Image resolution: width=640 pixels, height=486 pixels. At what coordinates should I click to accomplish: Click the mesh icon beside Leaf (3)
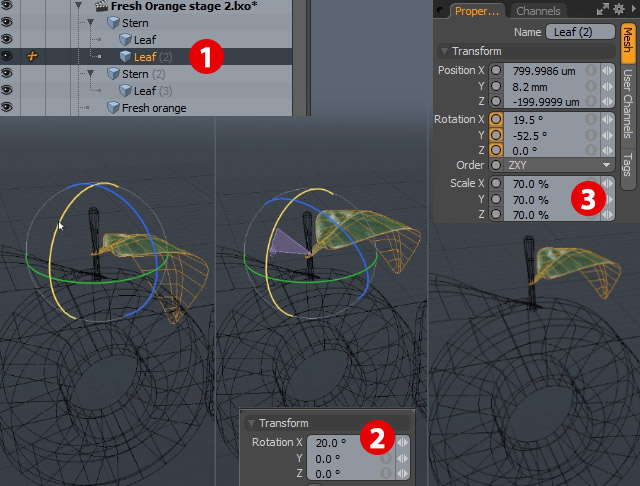pyautogui.click(x=125, y=91)
